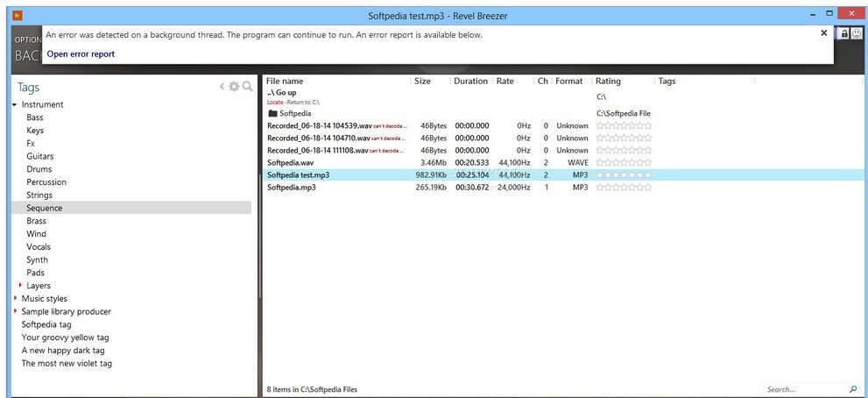Click the Search input field at bottom right
Screen dimensions: 868x398
click(x=802, y=389)
